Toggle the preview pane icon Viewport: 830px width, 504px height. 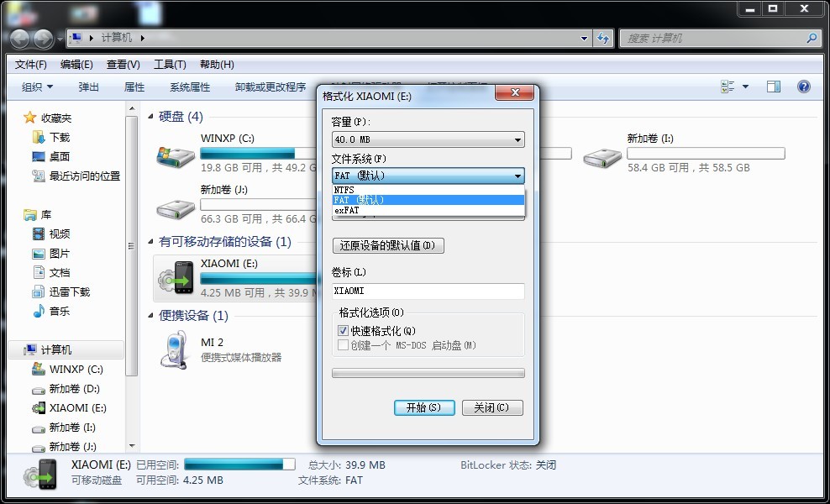click(774, 87)
